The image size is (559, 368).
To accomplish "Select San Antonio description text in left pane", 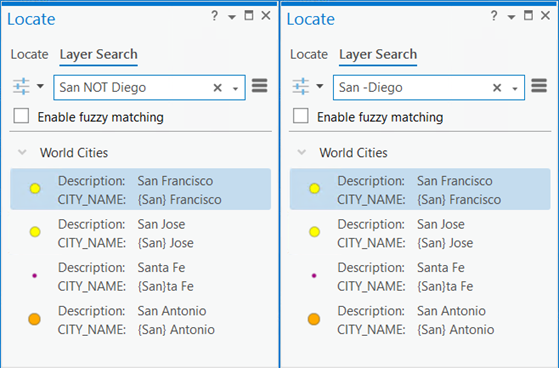I will pyautogui.click(x=172, y=311).
